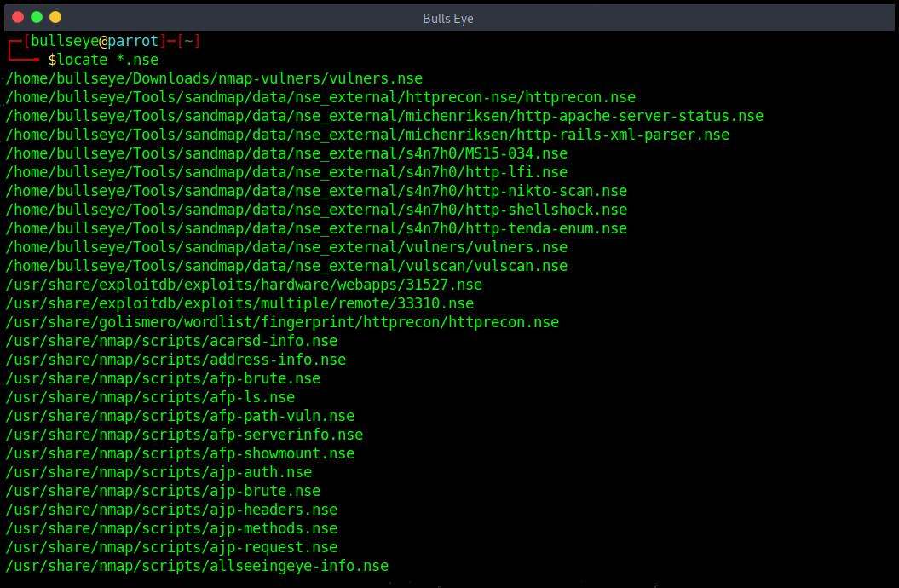Click the Bulls Eye title bar label
Image resolution: width=899 pixels, height=588 pixels.
pyautogui.click(x=447, y=18)
